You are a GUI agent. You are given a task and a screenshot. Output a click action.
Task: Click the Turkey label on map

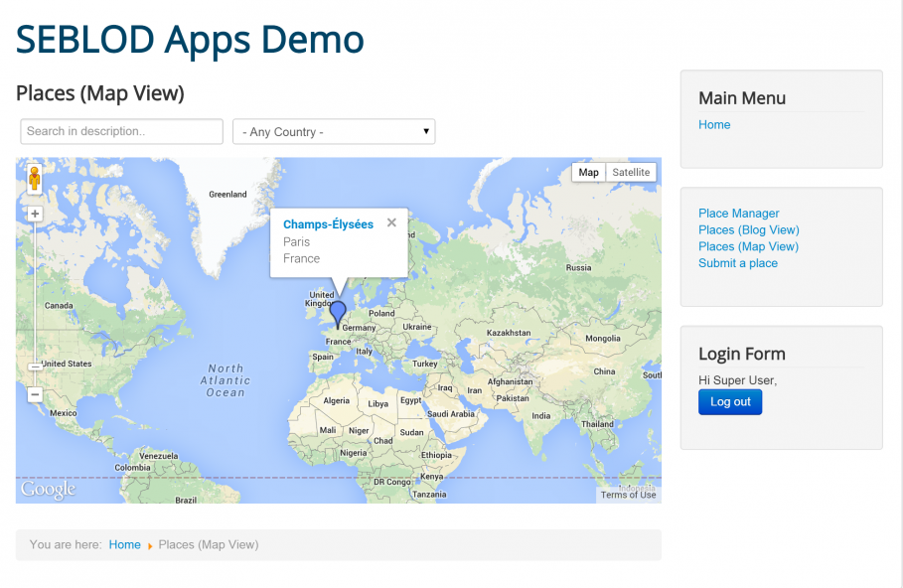pyautogui.click(x=425, y=364)
